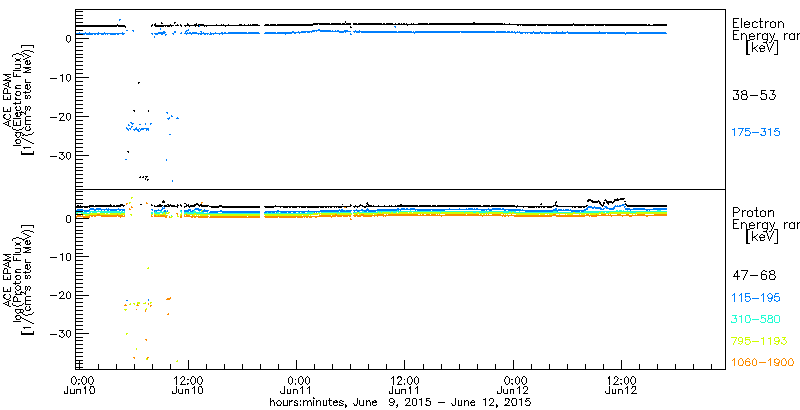This screenshot has width=800, height=410.
Task: Select the orange 1060-1900 proton legend label
Action: pyautogui.click(x=763, y=362)
